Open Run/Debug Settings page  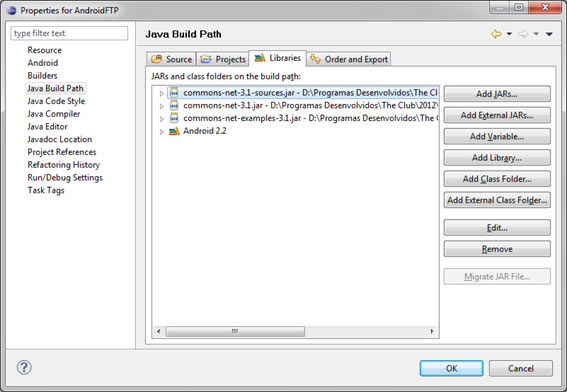pyautogui.click(x=65, y=178)
